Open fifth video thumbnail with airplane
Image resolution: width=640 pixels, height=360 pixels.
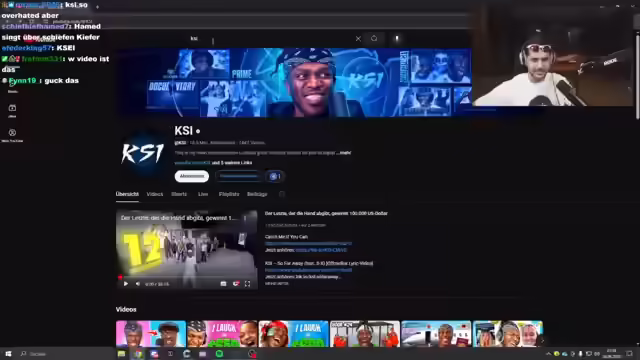tap(436, 334)
